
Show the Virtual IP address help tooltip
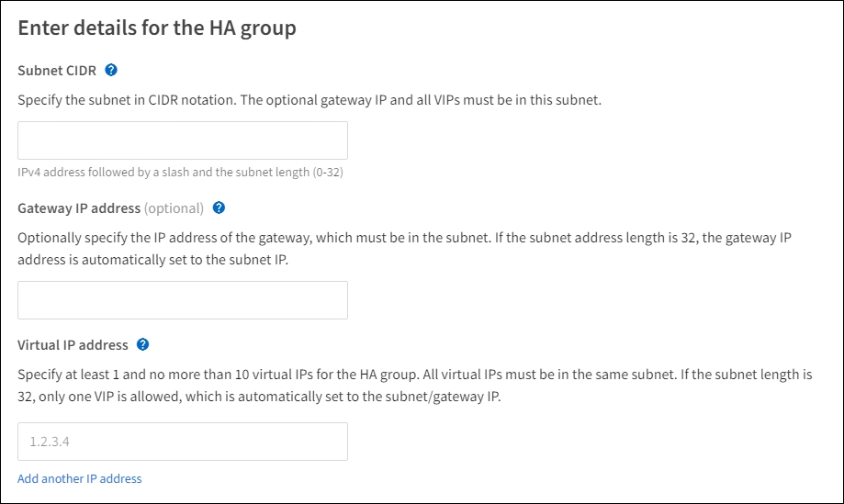pyautogui.click(x=142, y=345)
